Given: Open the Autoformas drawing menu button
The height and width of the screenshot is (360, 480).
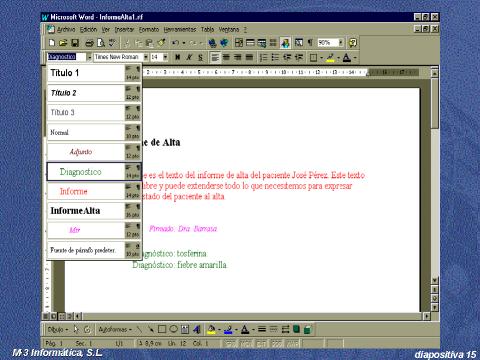Looking at the screenshot, I should click(115, 329).
